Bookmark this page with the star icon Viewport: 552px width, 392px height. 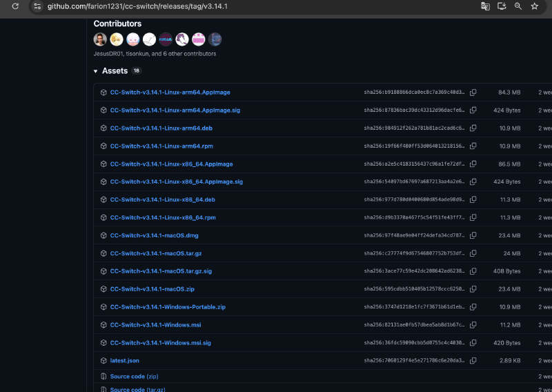(x=534, y=6)
